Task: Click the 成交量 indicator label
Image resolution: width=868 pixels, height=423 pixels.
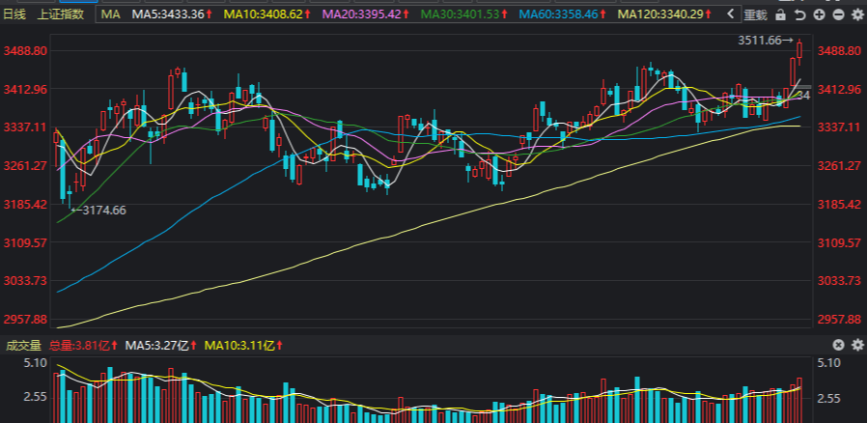Action: pos(23,346)
